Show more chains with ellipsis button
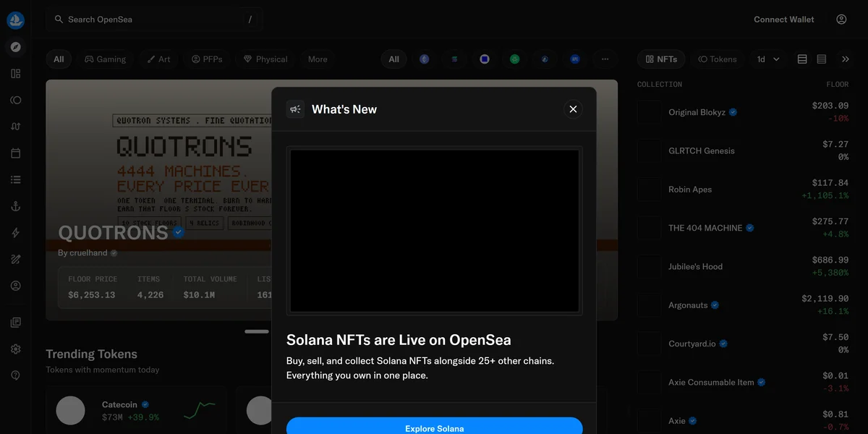The height and width of the screenshot is (434, 868). (x=605, y=59)
